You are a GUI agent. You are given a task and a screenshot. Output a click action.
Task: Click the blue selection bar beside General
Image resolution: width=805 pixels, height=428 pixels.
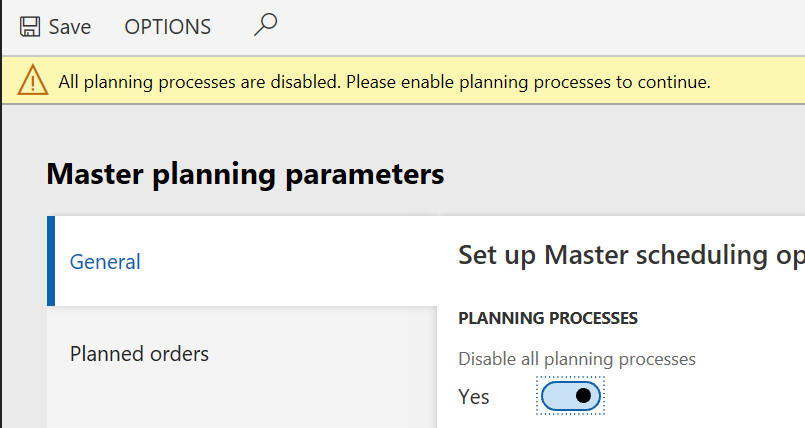pyautogui.click(x=50, y=261)
